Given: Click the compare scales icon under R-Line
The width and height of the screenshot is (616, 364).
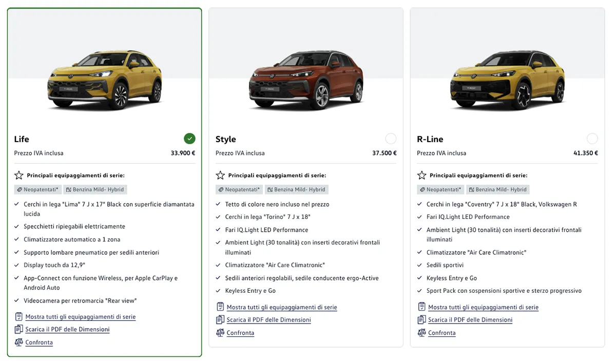Looking at the screenshot, I should pyautogui.click(x=422, y=333).
